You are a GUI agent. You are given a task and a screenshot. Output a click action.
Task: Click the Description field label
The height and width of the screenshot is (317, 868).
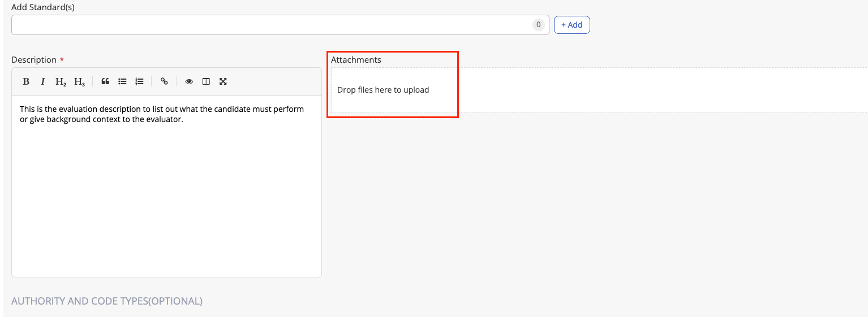(x=34, y=60)
